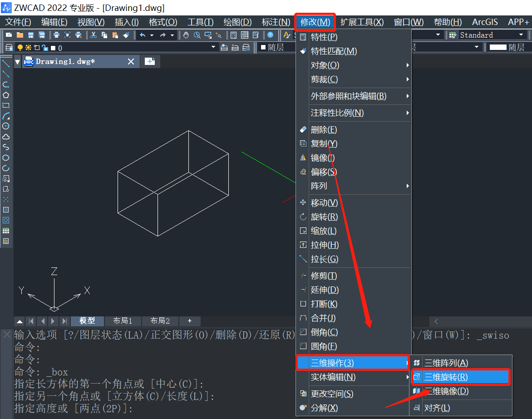Screen dimensions: 532x419
Task: Select the Spline tool
Action: pyautogui.click(x=6, y=147)
